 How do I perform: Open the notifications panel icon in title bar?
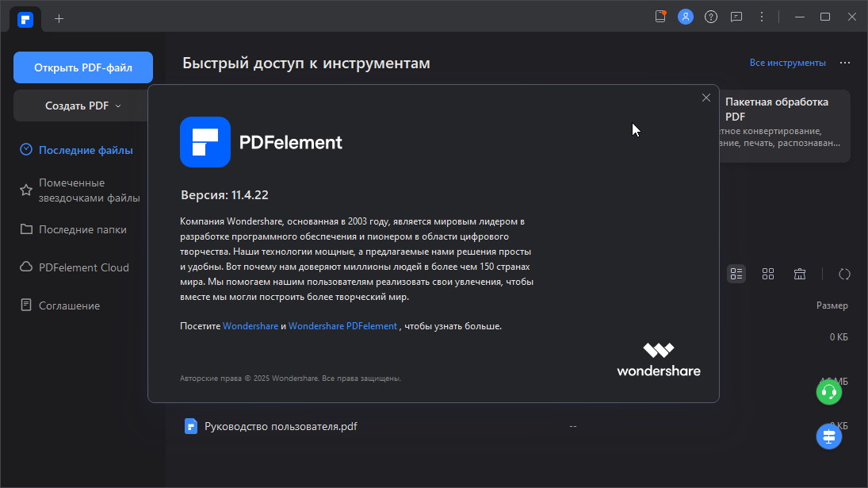tap(660, 17)
